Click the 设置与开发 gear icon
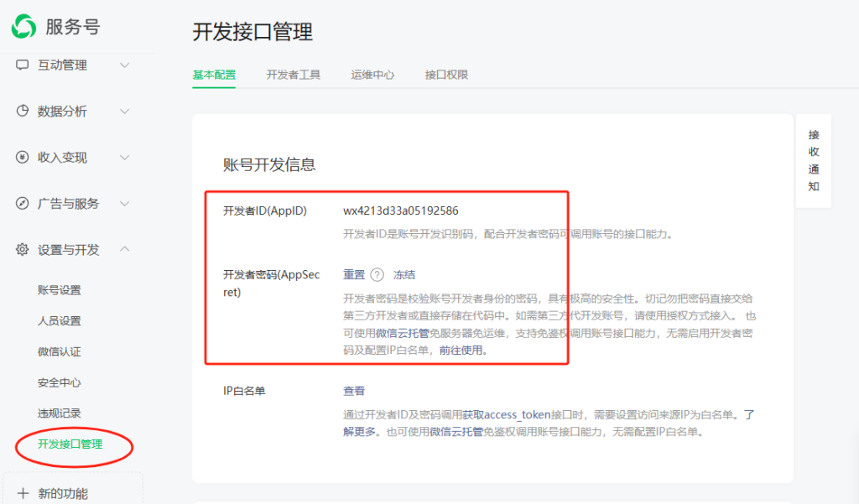This screenshot has height=504, width=859. click(22, 249)
